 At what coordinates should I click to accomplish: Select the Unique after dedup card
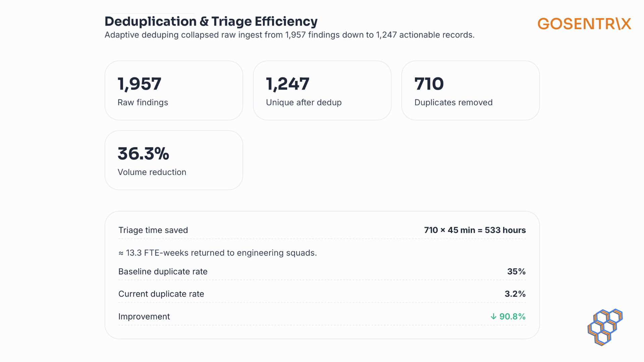pyautogui.click(x=322, y=90)
